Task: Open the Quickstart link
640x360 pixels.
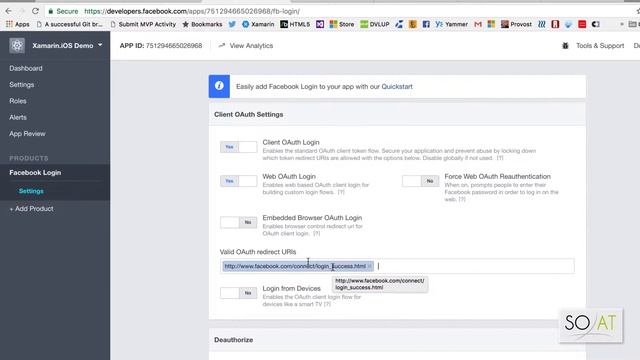Action: [397, 87]
